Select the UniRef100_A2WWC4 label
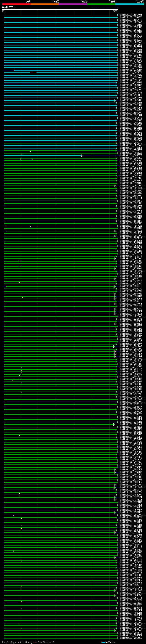This screenshot has height=644, width=146. tap(131, 173)
